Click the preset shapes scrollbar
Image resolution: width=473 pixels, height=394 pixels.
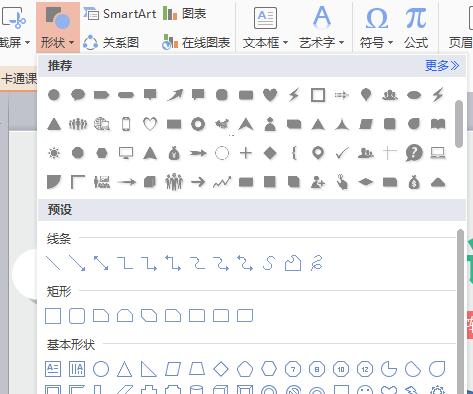[460, 312]
